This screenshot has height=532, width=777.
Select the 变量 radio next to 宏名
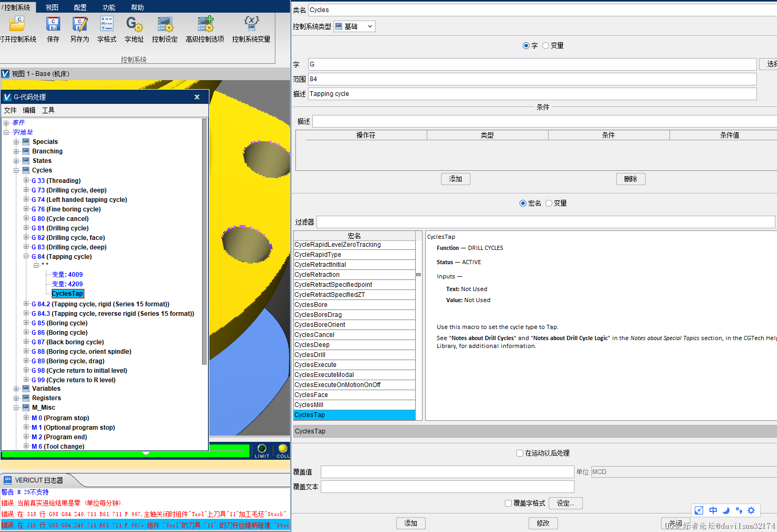tap(549, 204)
